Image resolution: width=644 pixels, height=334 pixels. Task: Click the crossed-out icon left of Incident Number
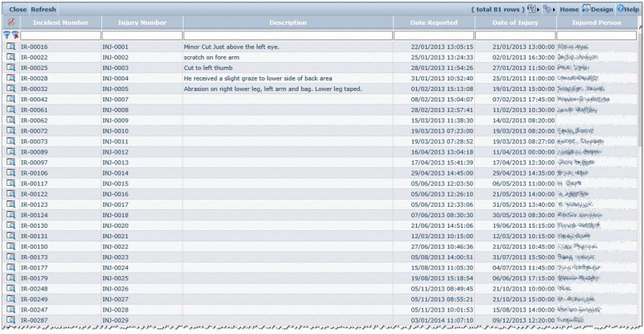point(11,23)
